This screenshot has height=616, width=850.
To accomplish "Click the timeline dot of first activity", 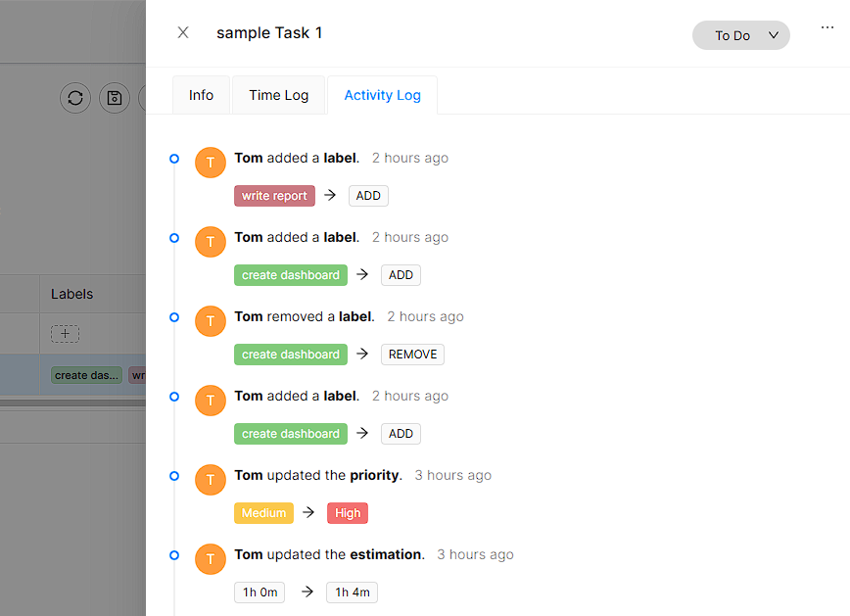I will 174,158.
